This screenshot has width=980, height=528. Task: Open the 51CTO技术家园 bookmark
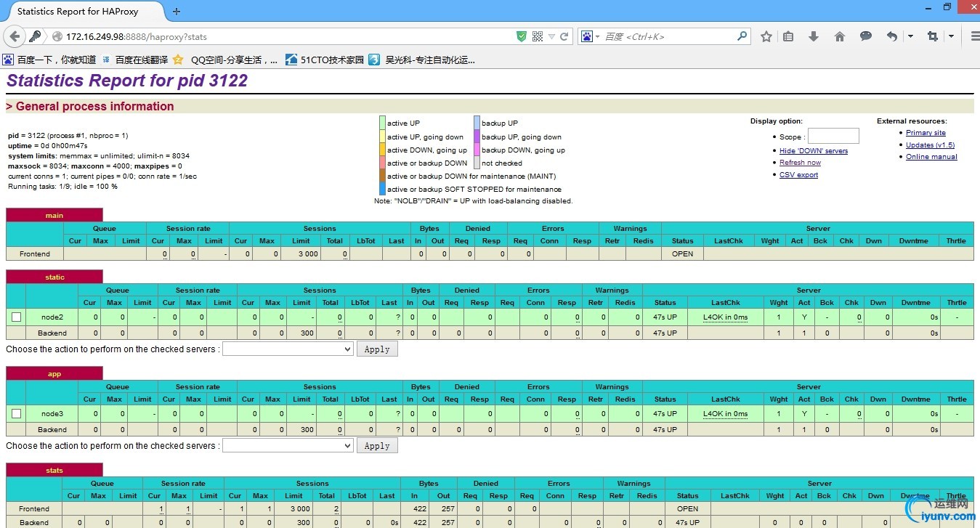click(325, 60)
